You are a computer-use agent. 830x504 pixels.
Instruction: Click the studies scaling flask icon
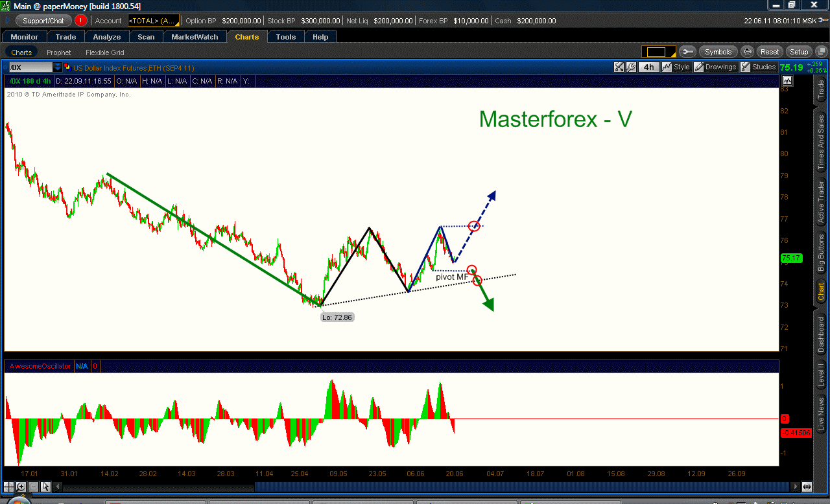[619, 67]
